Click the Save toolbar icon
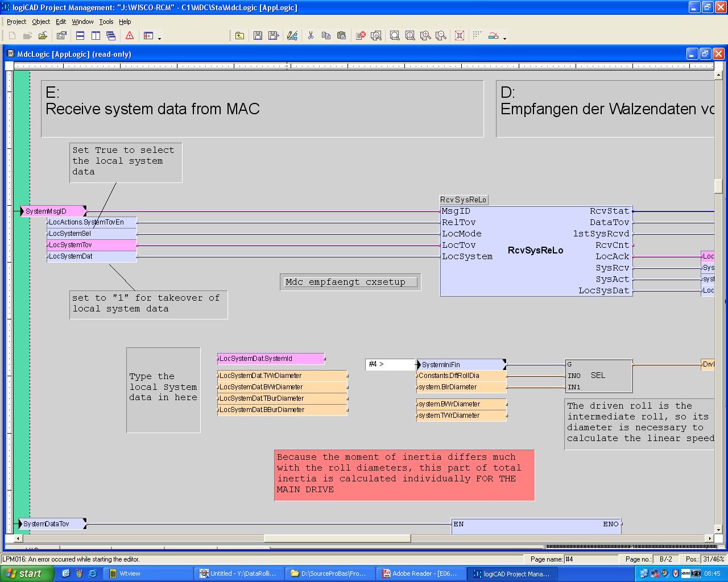This screenshot has width=728, height=582. [258, 36]
